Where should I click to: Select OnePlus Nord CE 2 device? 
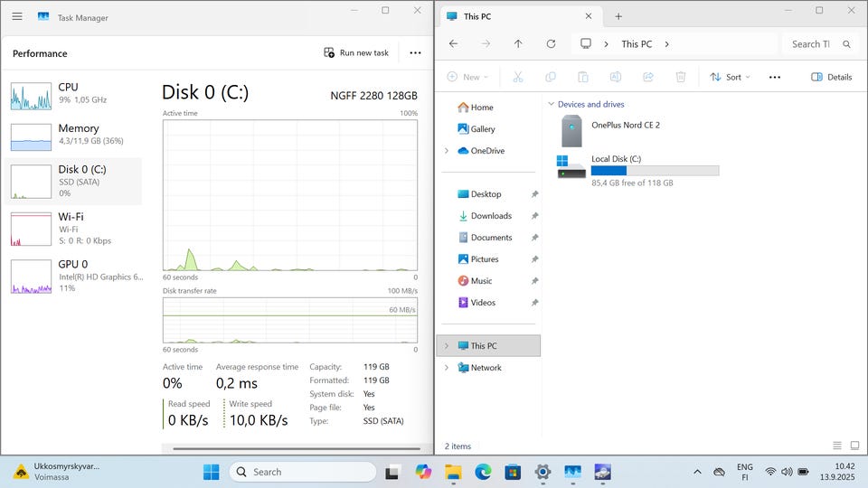(x=610, y=131)
